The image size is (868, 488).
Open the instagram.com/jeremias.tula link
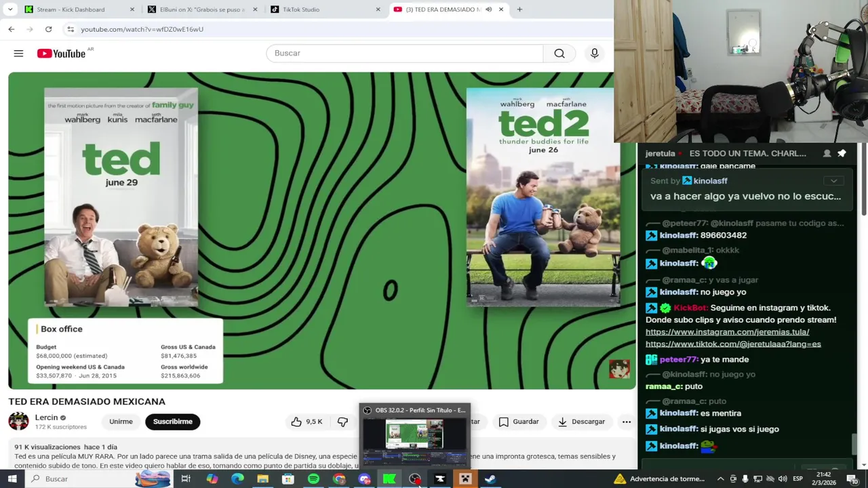727,332
